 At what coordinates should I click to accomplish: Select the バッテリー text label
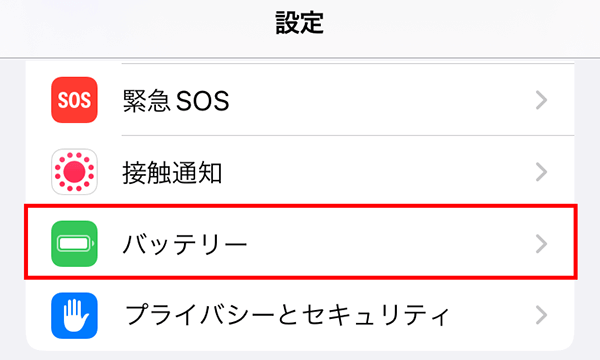(x=185, y=244)
